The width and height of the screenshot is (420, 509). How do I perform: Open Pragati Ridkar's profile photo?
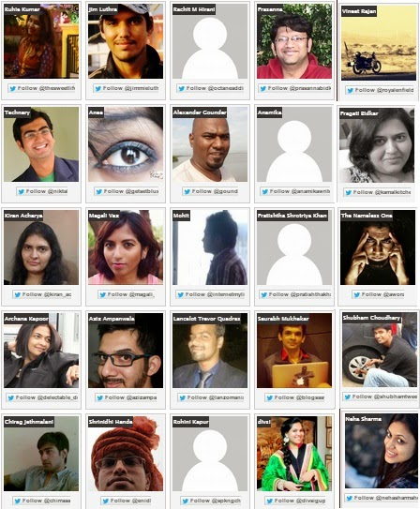377,145
